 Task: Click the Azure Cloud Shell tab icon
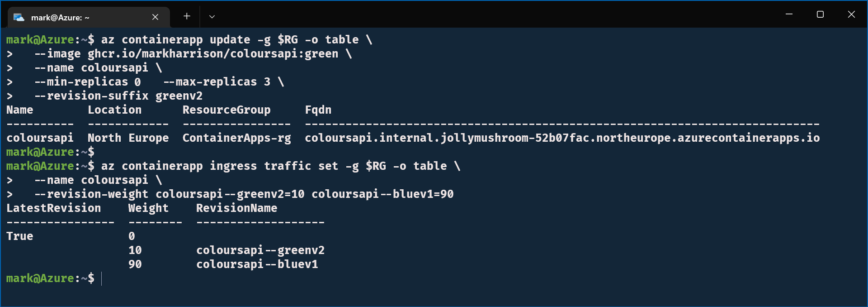[19, 17]
